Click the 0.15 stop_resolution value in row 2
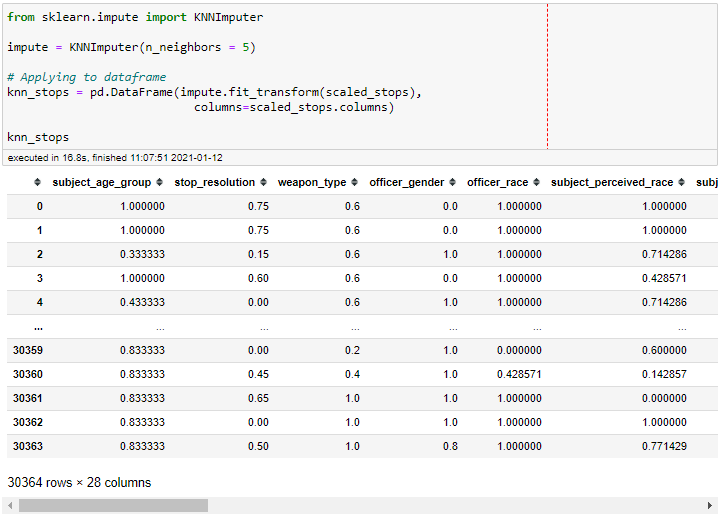This screenshot has height=518, width=723. pos(258,254)
